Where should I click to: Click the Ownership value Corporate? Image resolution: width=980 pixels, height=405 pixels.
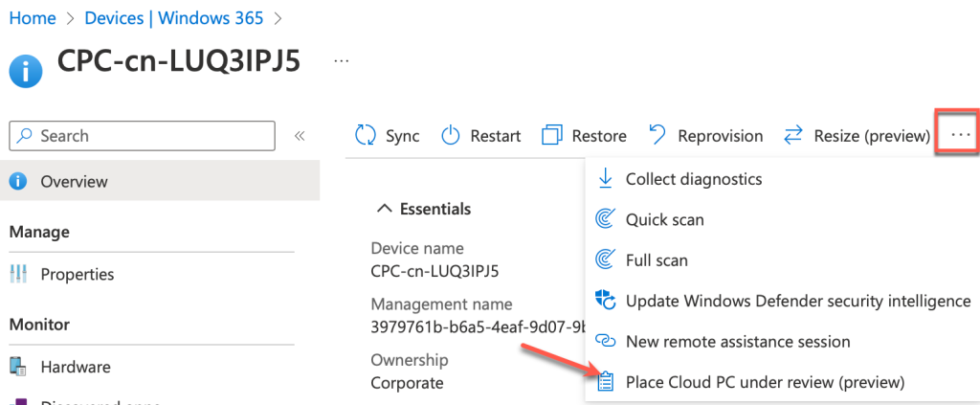point(407,383)
